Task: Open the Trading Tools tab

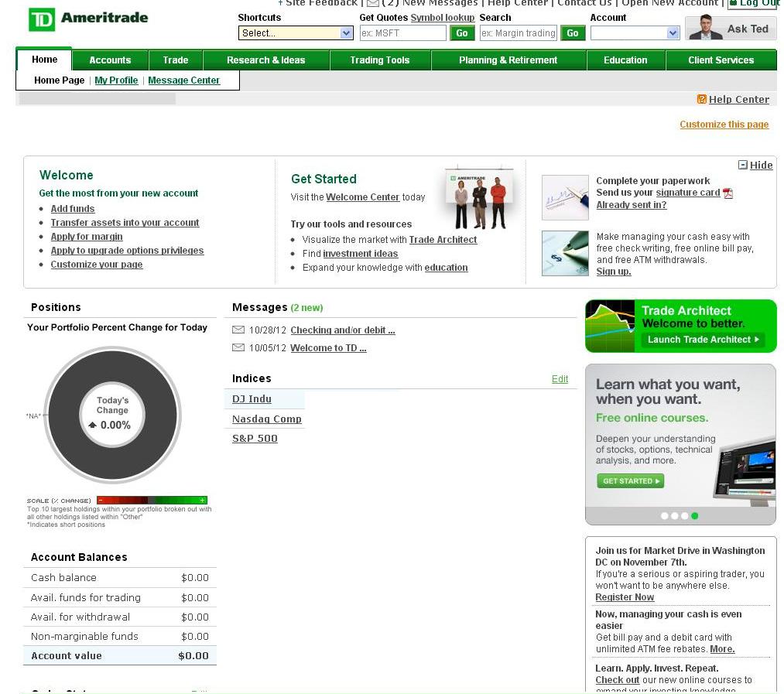Action: click(380, 60)
